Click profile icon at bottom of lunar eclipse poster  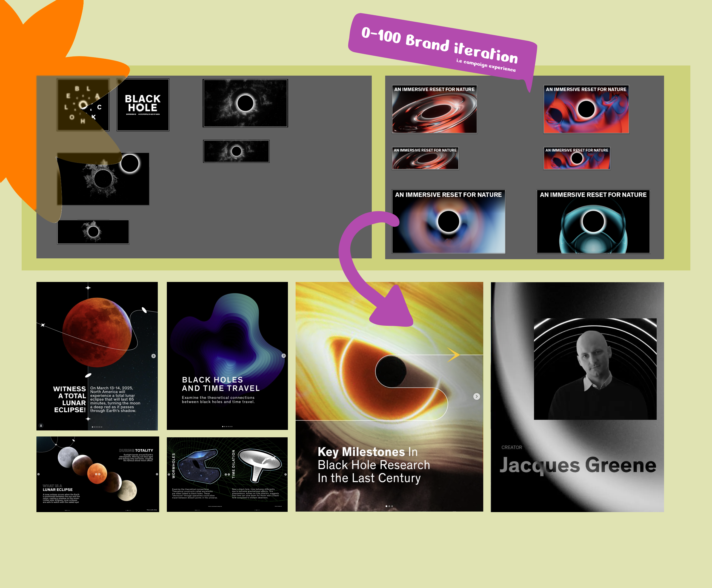(x=41, y=426)
